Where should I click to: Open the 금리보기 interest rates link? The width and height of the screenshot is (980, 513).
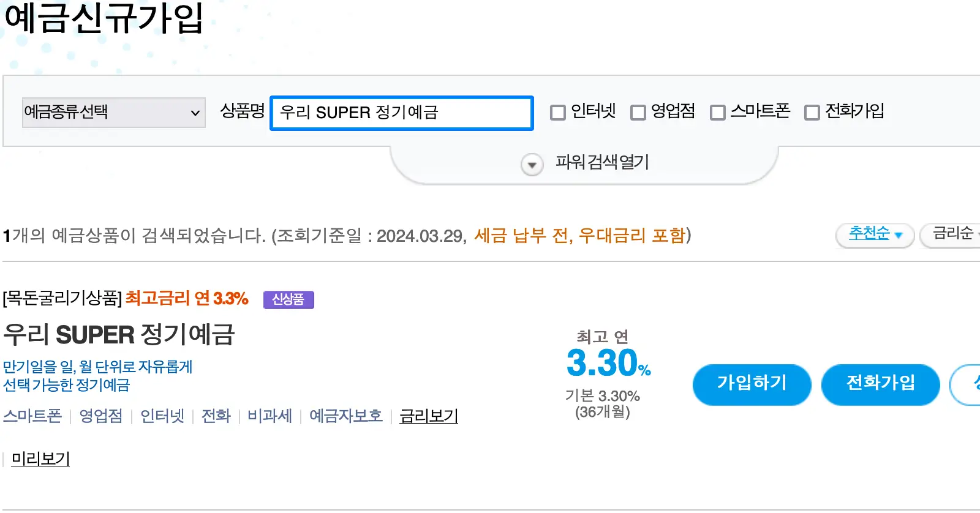[x=428, y=416]
